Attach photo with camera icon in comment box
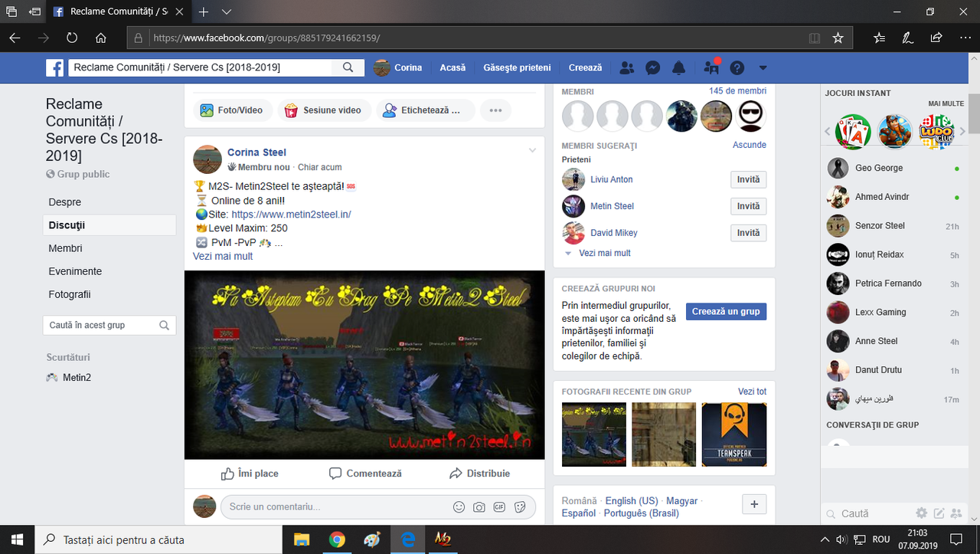Screen dimensions: 980x554 coord(479,506)
